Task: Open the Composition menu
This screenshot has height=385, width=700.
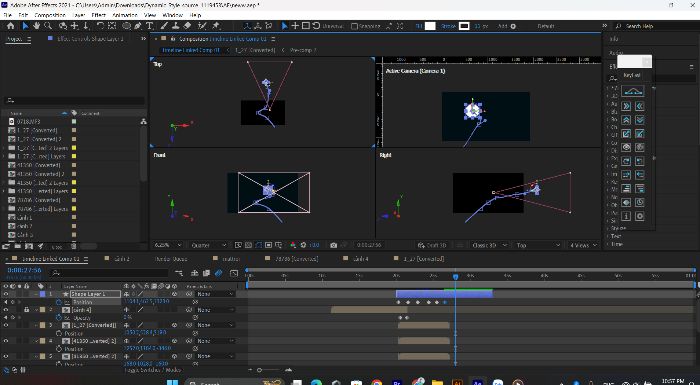Action: pyautogui.click(x=50, y=15)
